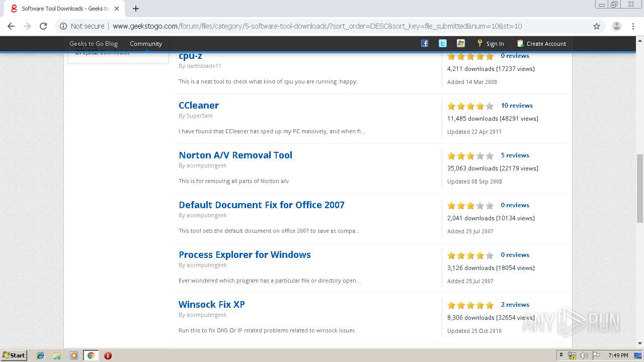
Task: Click Sign In in header
Action: click(x=491, y=44)
